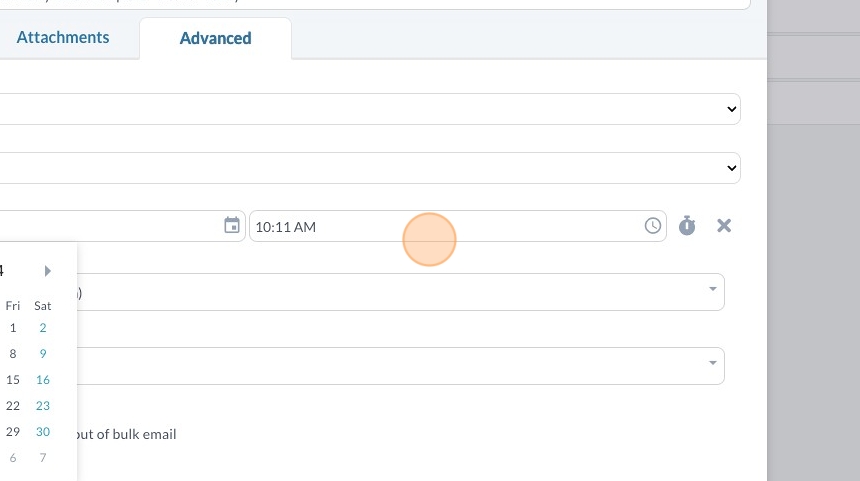Click the clock icon in time field

(x=653, y=226)
